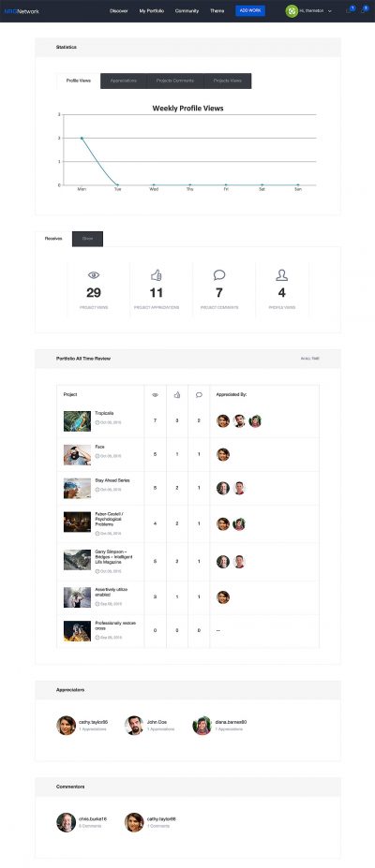Image resolution: width=375 pixels, height=868 pixels.
Task: Expand the user account dropdown arrow
Action: [330, 11]
